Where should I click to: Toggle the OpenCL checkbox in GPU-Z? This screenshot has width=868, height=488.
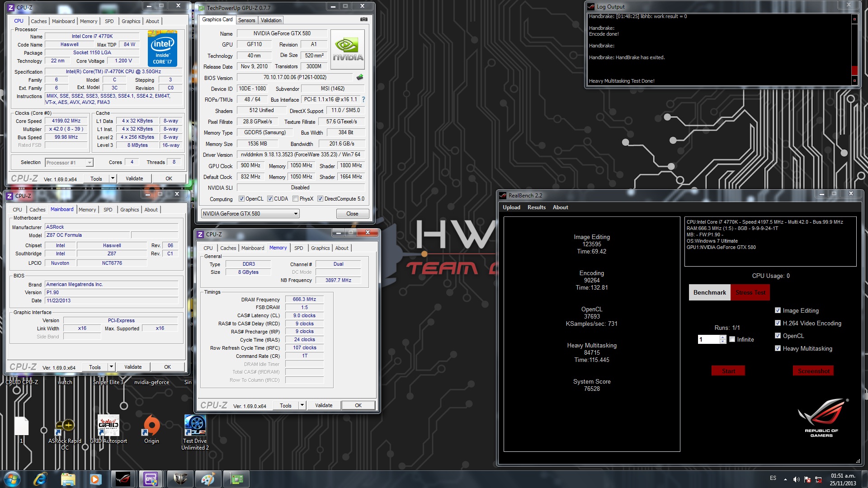coord(241,199)
